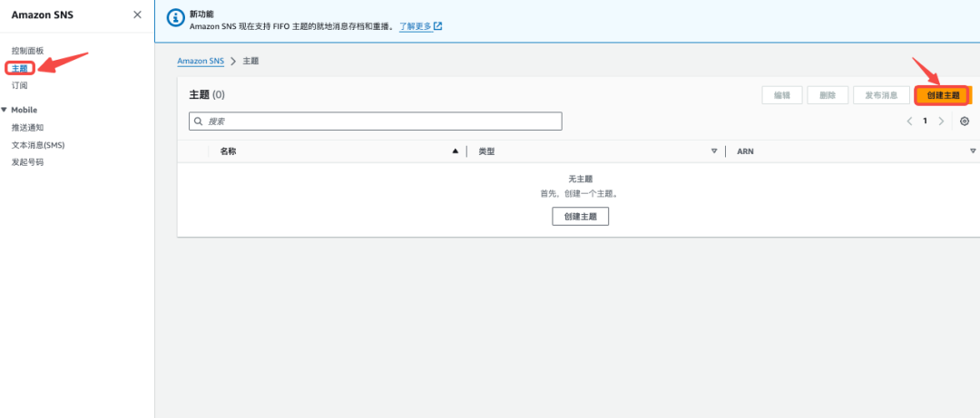Image resolution: width=980 pixels, height=418 pixels.
Task: Click the 主题 breadcrumb text
Action: [250, 62]
